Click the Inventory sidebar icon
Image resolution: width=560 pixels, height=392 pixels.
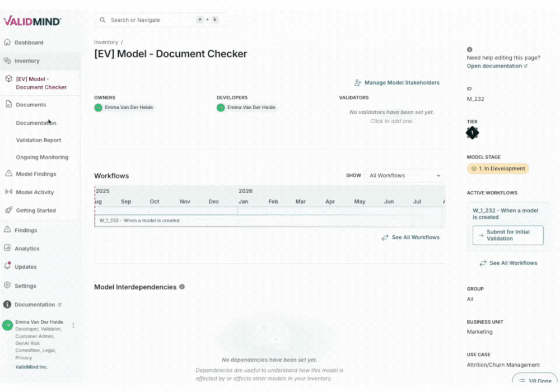[x=7, y=60]
